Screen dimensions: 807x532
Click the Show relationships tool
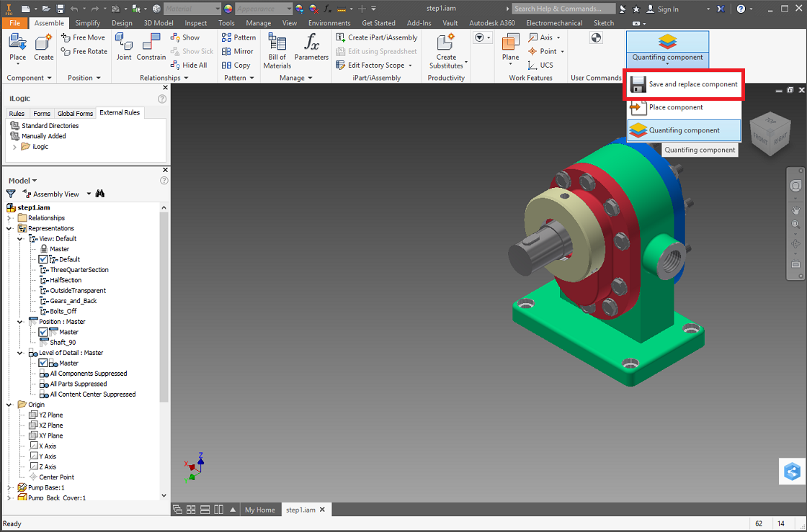click(x=184, y=37)
